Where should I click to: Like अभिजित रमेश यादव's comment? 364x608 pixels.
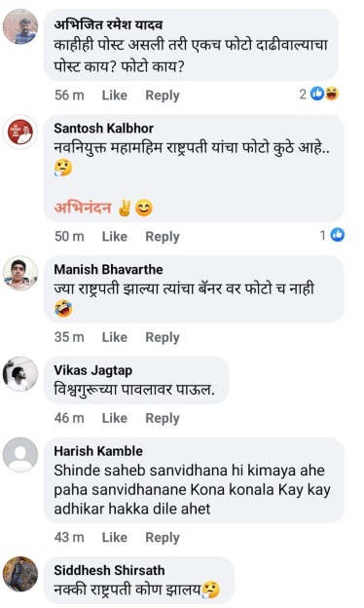[x=114, y=95]
